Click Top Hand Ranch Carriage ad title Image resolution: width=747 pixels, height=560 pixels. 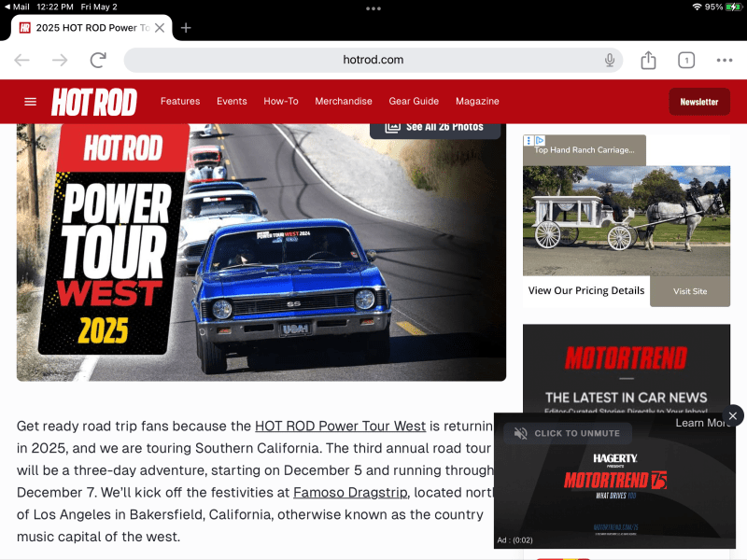pyautogui.click(x=585, y=150)
